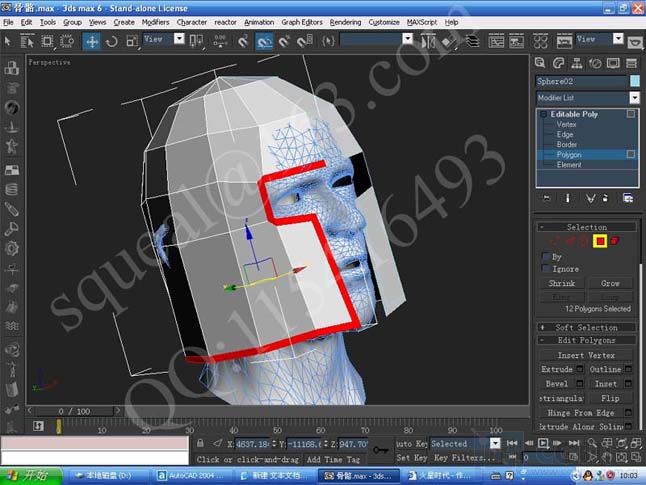Switch to the Modify command panel

click(x=558, y=63)
